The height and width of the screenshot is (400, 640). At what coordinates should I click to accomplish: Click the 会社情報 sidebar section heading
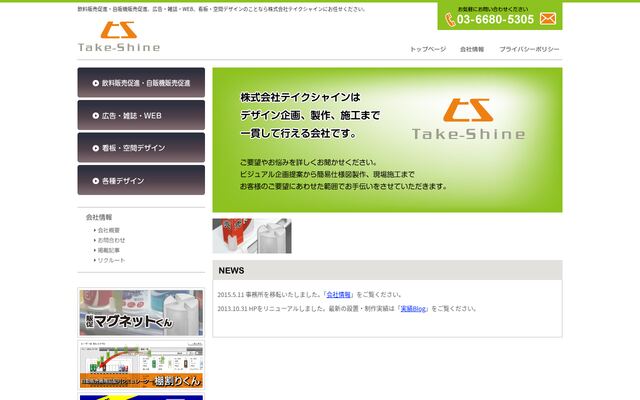pos(99,217)
